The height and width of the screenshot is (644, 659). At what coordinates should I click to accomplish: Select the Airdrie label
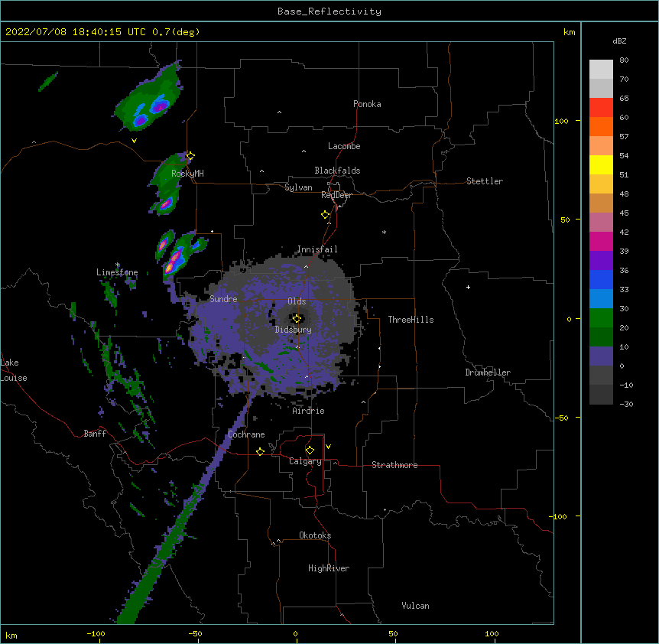pyautogui.click(x=309, y=411)
